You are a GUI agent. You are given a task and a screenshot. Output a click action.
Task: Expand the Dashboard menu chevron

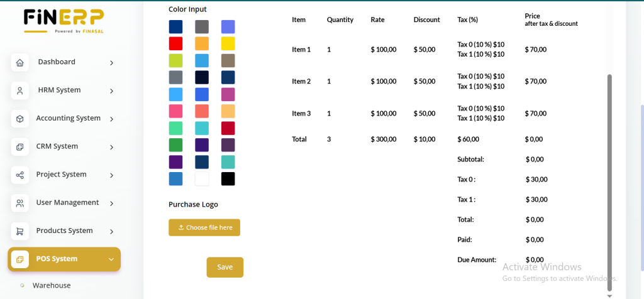tap(111, 63)
